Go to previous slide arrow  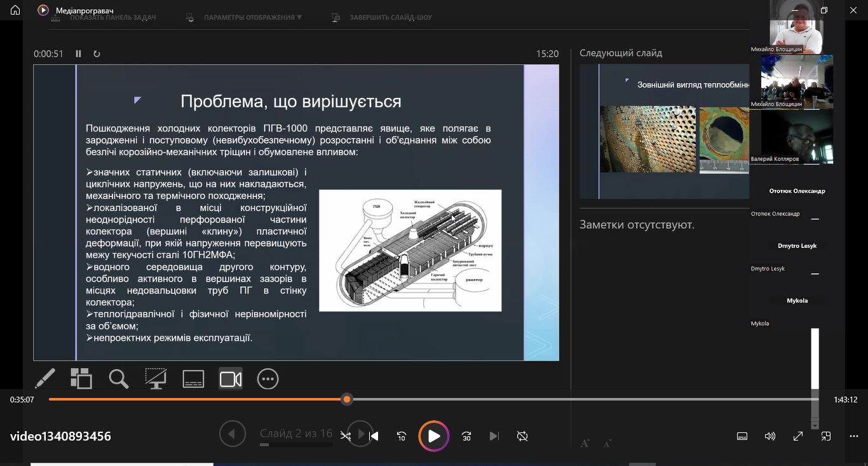pos(232,434)
